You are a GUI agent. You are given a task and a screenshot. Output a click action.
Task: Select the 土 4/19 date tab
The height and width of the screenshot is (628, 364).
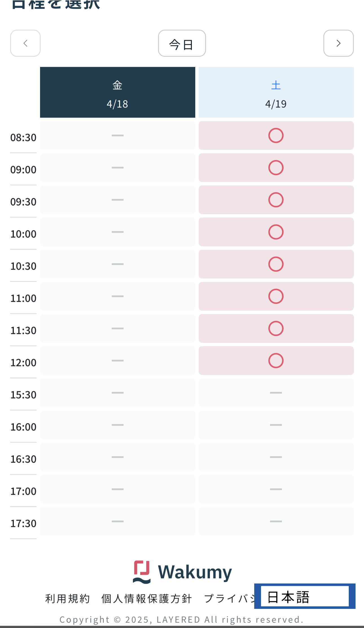[276, 92]
